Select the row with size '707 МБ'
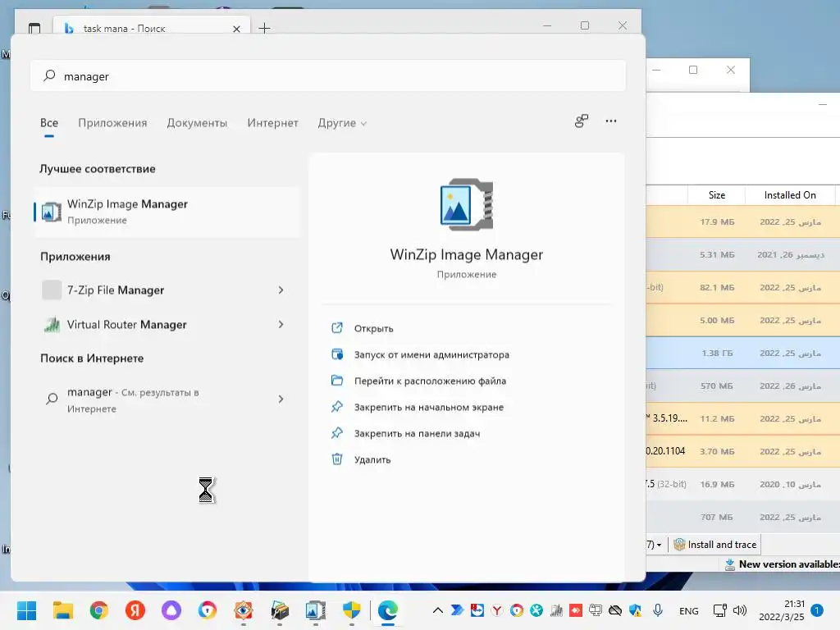Image resolution: width=840 pixels, height=630 pixels. (x=743, y=517)
